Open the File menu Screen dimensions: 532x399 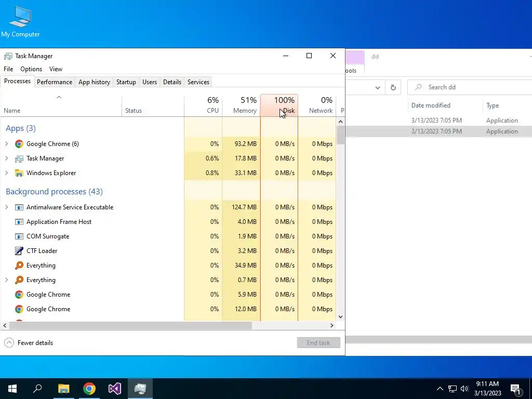8,69
